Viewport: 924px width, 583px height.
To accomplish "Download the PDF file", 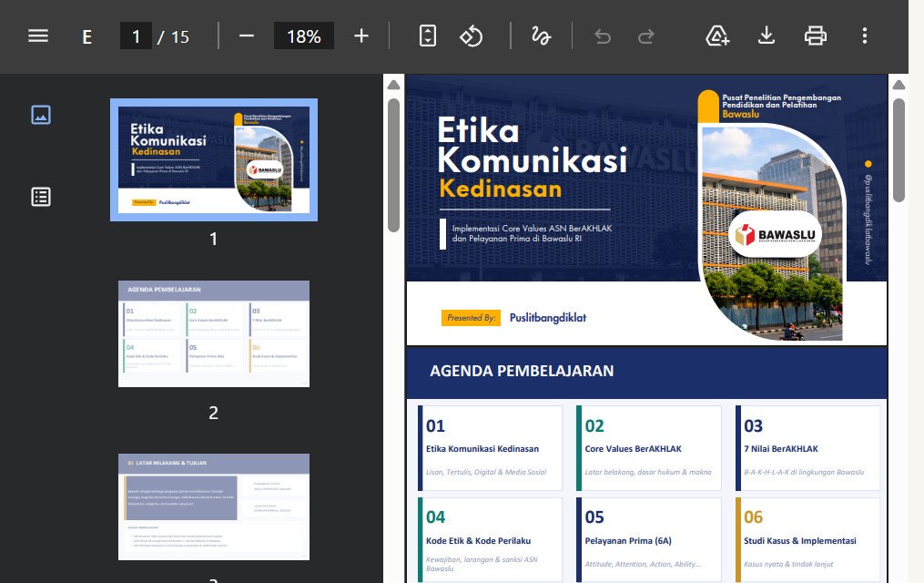I will click(767, 36).
